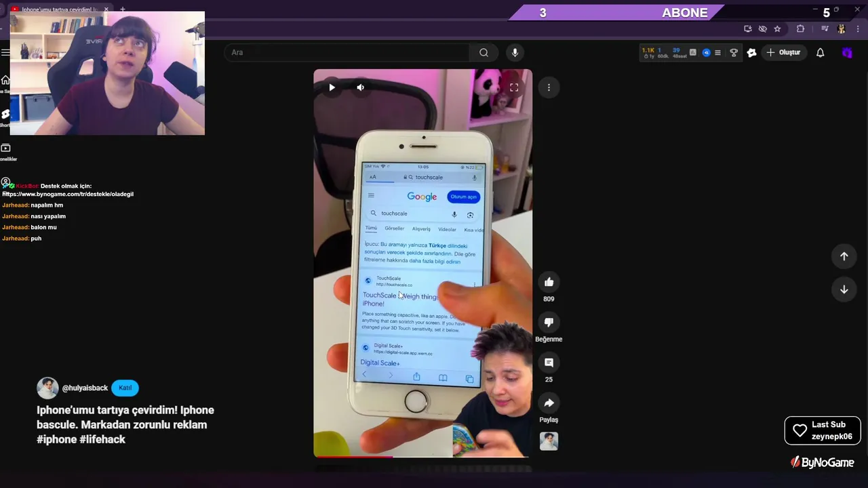
Task: Open YouTube notifications bell
Action: [820, 52]
